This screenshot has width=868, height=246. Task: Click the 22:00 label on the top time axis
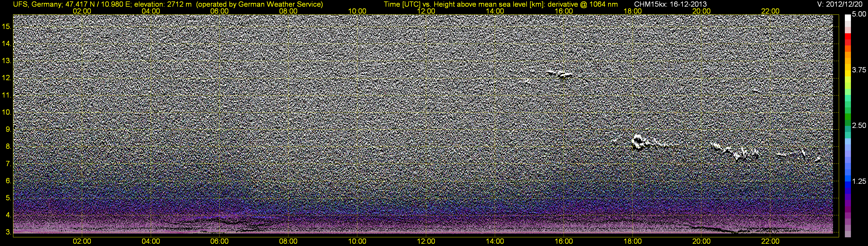pos(770,11)
